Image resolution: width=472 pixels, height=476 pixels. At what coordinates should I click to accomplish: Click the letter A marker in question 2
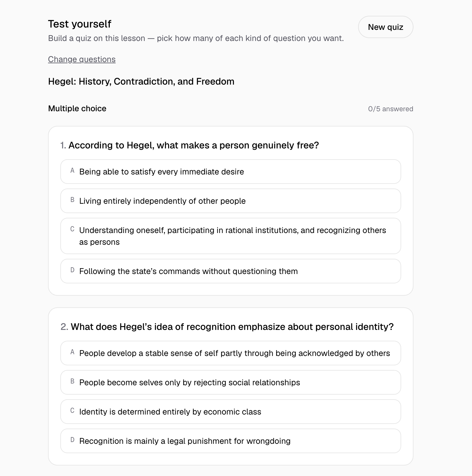click(72, 352)
